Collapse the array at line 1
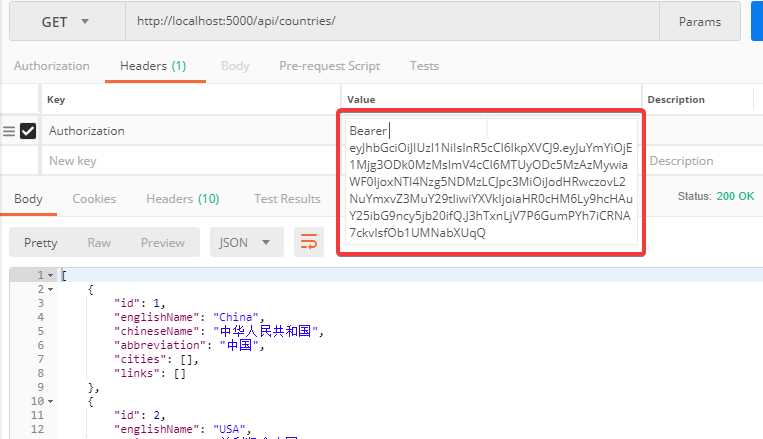The height and width of the screenshot is (439, 763). 50,275
